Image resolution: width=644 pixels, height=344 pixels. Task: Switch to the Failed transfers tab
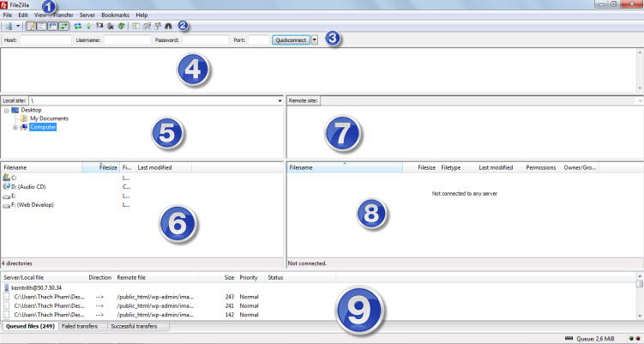[81, 327]
